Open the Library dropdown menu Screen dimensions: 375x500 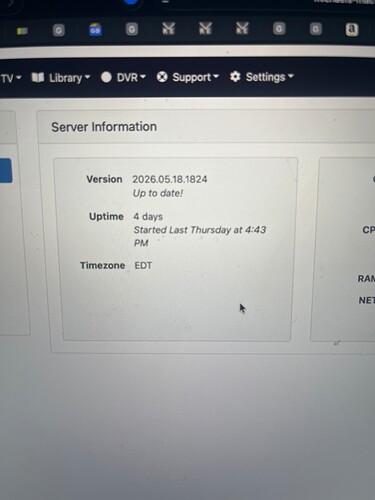[x=61, y=78]
